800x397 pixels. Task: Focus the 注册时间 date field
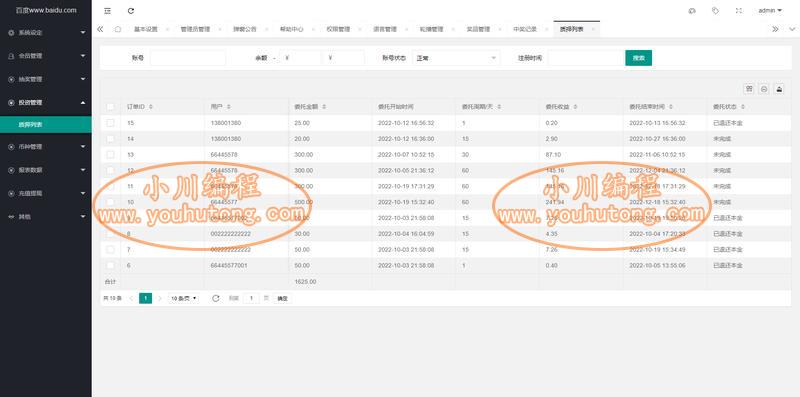(586, 58)
